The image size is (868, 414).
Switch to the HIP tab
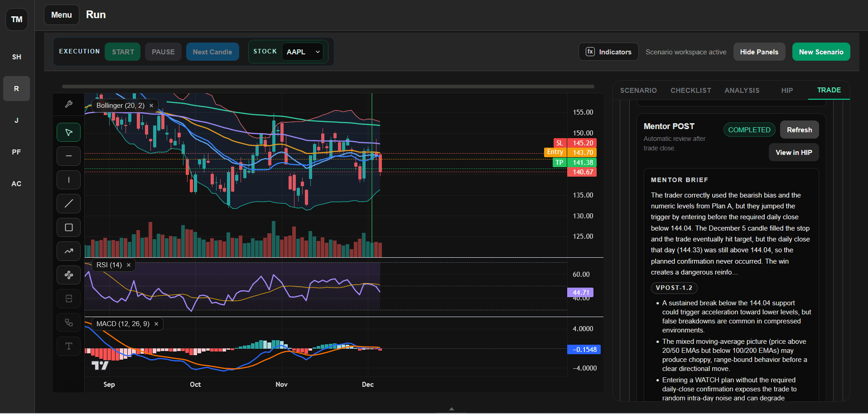click(787, 91)
